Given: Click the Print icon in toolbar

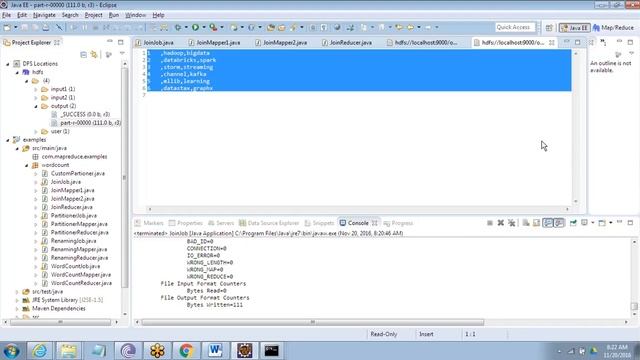Looking at the screenshot, I should tap(46, 27).
